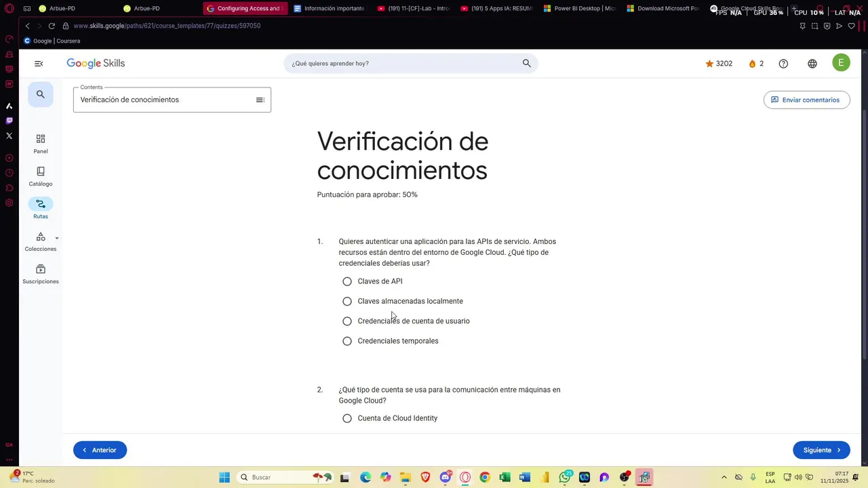Switch to 11-[CF]-Lab YouTube tab
The image size is (868, 488).
coord(414,9)
